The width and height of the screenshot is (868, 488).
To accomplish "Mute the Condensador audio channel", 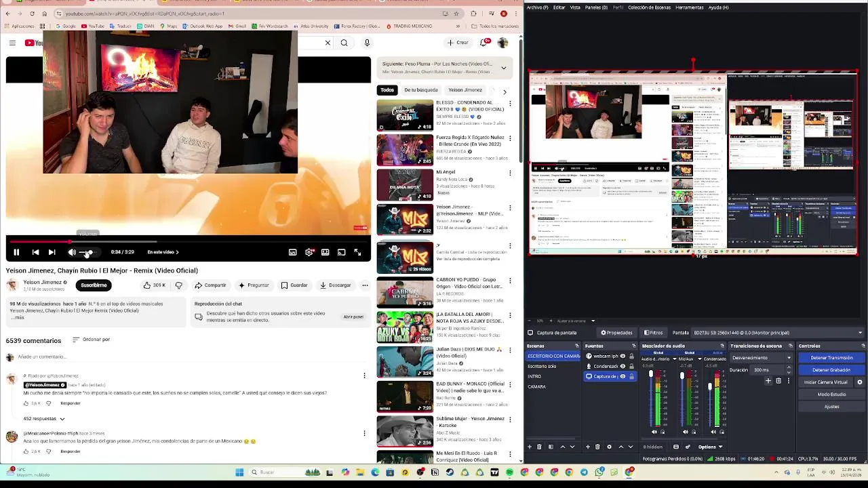I will 715,432.
